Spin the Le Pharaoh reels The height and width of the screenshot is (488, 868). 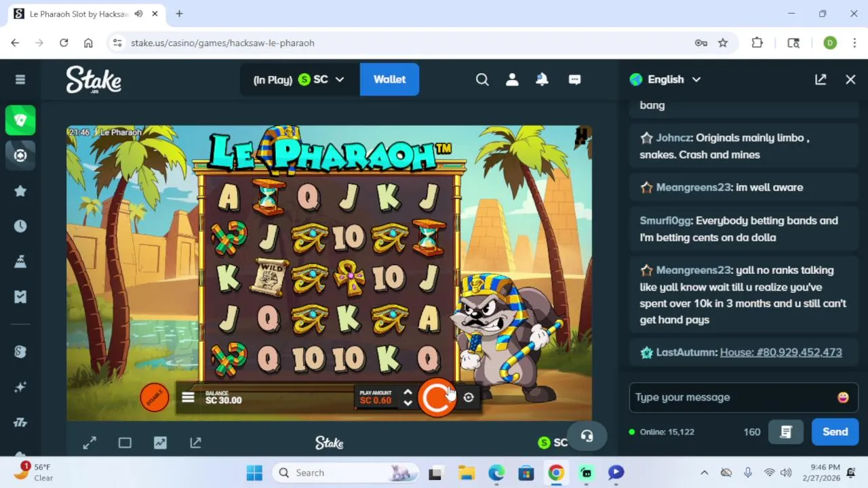pos(437,398)
